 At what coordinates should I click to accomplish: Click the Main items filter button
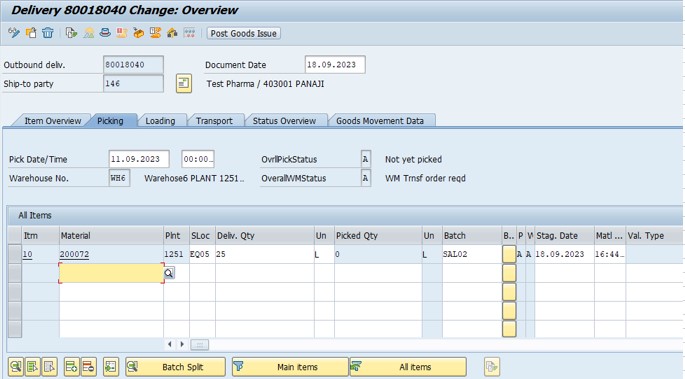pos(290,367)
